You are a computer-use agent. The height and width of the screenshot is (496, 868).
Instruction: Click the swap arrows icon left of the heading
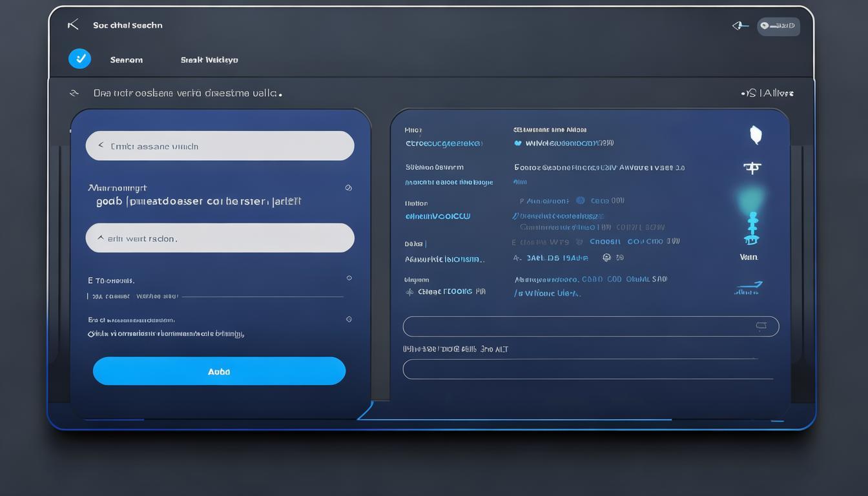74,93
